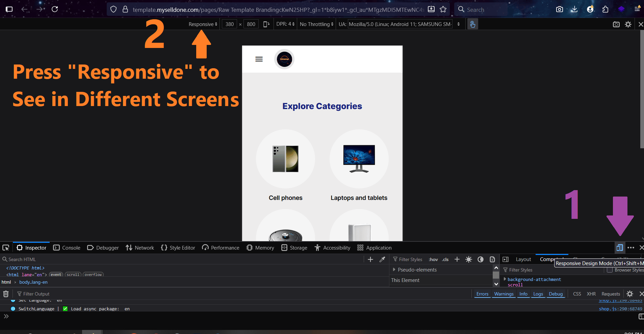The width and height of the screenshot is (644, 334).
Task: Click the browser screenshot camera icon in toolbar
Action: (x=560, y=9)
